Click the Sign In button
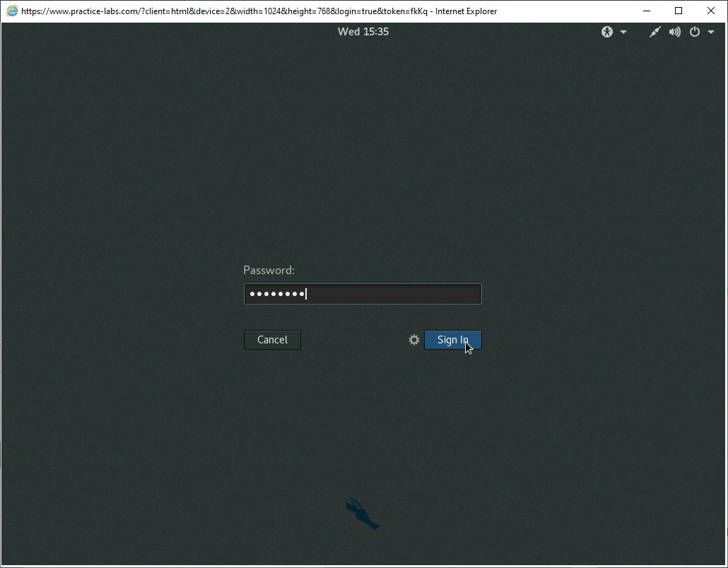Image resolution: width=728 pixels, height=568 pixels. point(452,340)
